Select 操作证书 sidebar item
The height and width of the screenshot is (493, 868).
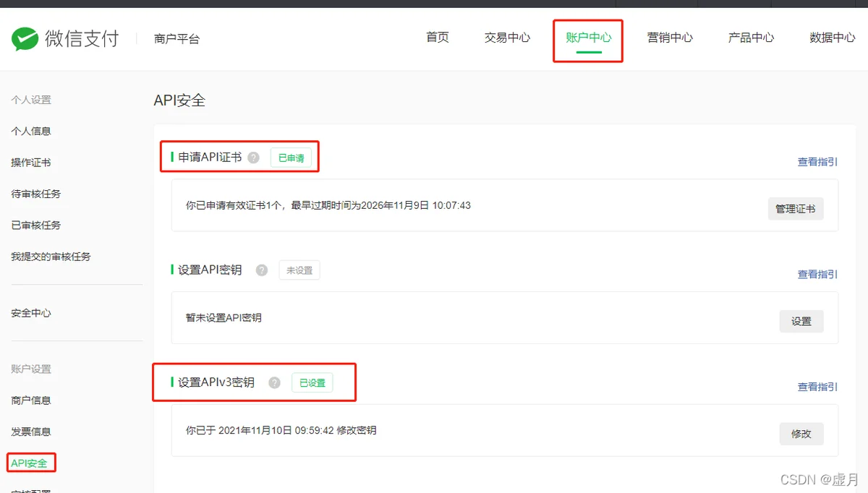click(31, 163)
